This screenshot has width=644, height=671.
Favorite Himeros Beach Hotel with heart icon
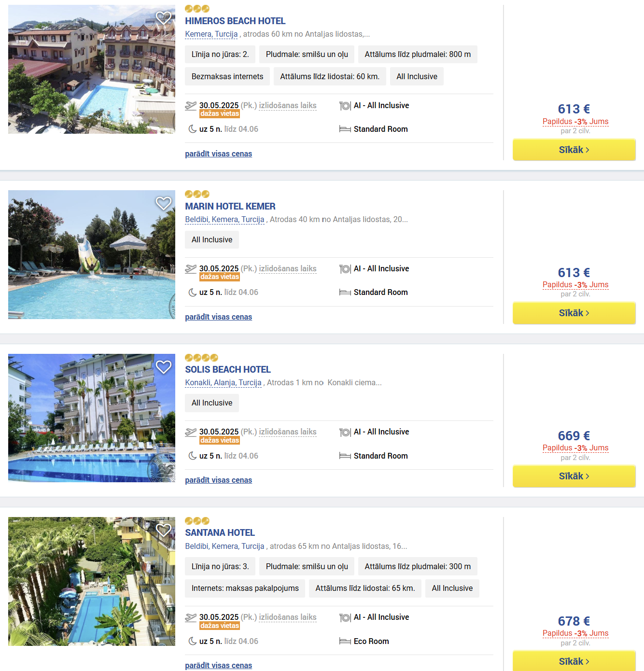[x=164, y=18]
